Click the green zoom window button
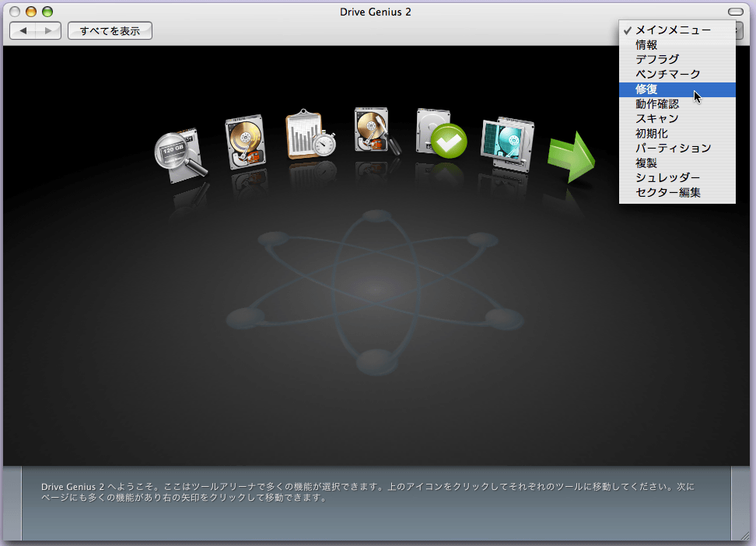 pyautogui.click(x=47, y=12)
